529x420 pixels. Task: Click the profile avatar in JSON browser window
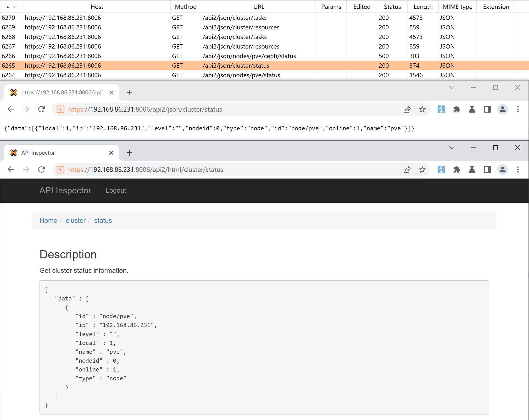coord(502,109)
